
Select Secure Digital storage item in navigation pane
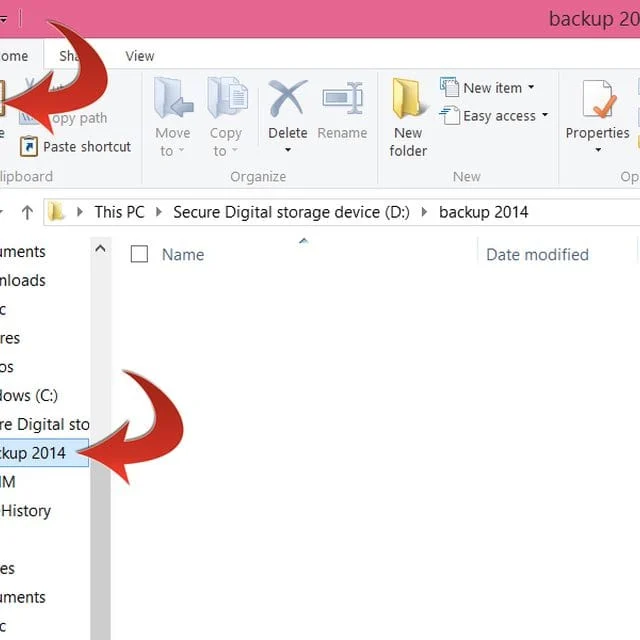coord(44,424)
